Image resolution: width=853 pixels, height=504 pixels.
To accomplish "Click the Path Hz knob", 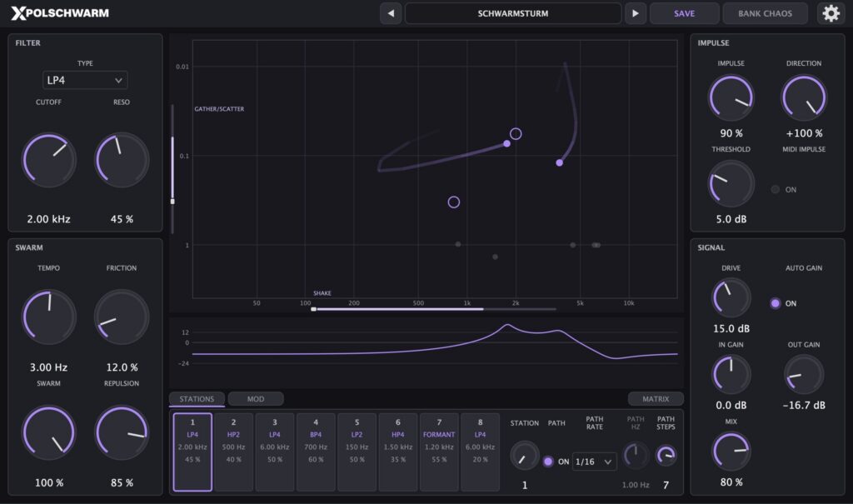I will (x=636, y=456).
